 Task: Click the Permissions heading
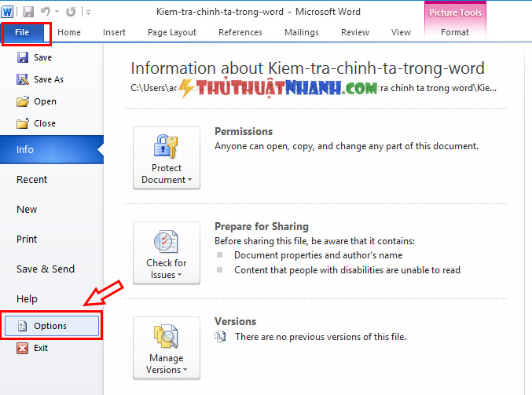tap(244, 132)
